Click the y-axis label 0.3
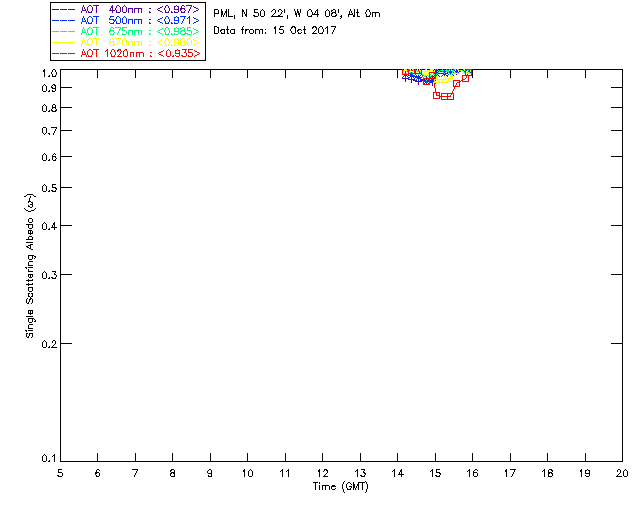This screenshot has width=640, height=512. click(49, 276)
